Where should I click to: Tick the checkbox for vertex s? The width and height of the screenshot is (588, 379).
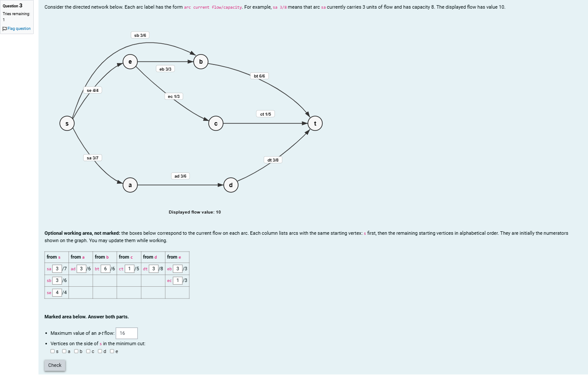tap(52, 351)
